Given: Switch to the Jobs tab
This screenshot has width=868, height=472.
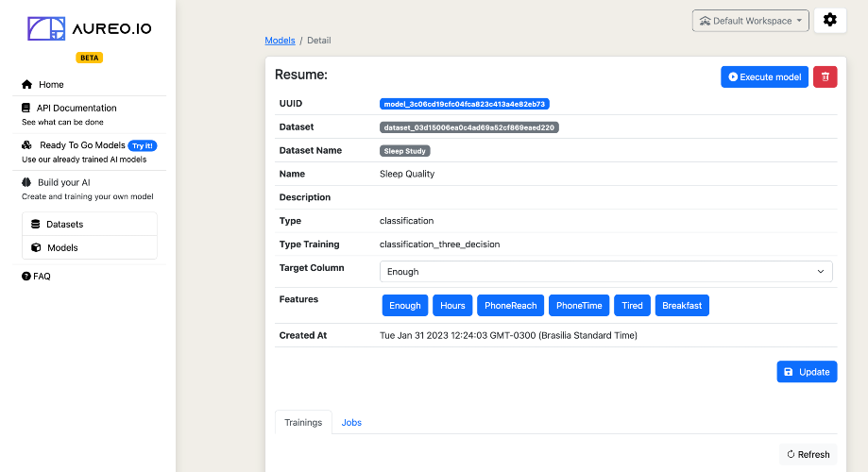Looking at the screenshot, I should pos(351,422).
